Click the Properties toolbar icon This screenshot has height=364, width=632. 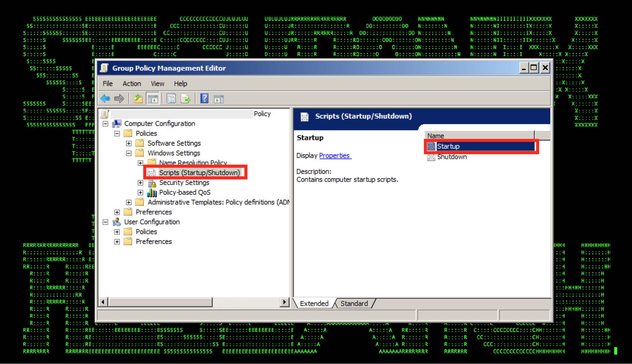[x=171, y=99]
